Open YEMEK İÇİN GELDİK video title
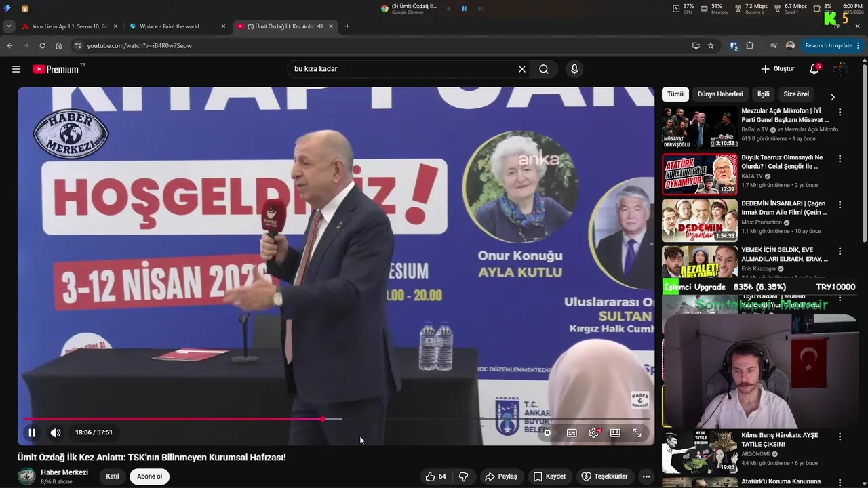This screenshot has width=868, height=488. point(785,254)
